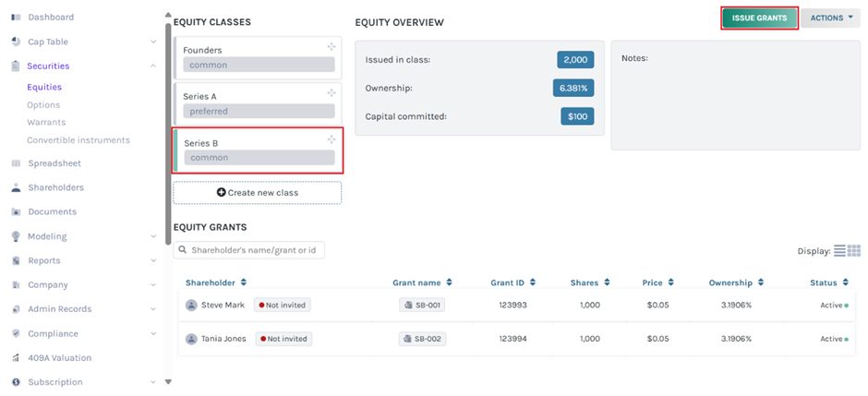Viewport: 868px width, 396px height.
Task: Sort by Ownership column arrows
Action: tap(761, 282)
